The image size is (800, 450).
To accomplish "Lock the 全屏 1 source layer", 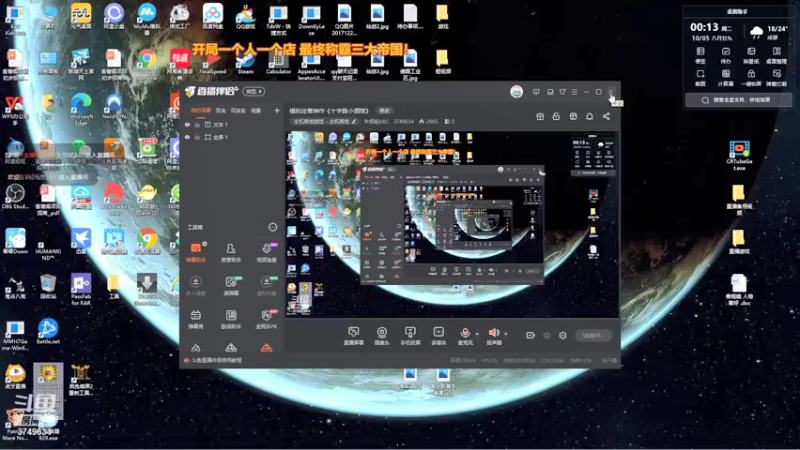I will pyautogui.click(x=197, y=137).
